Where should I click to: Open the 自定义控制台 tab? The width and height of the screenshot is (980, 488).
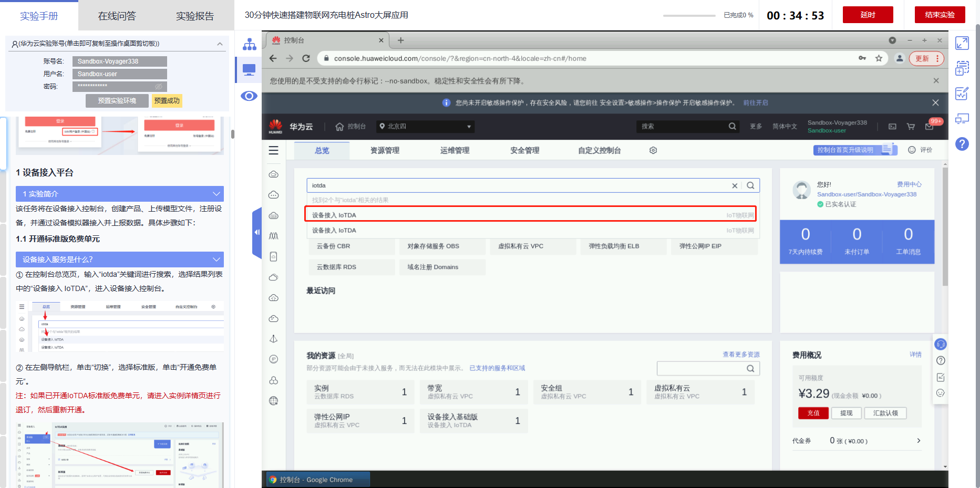pos(600,151)
